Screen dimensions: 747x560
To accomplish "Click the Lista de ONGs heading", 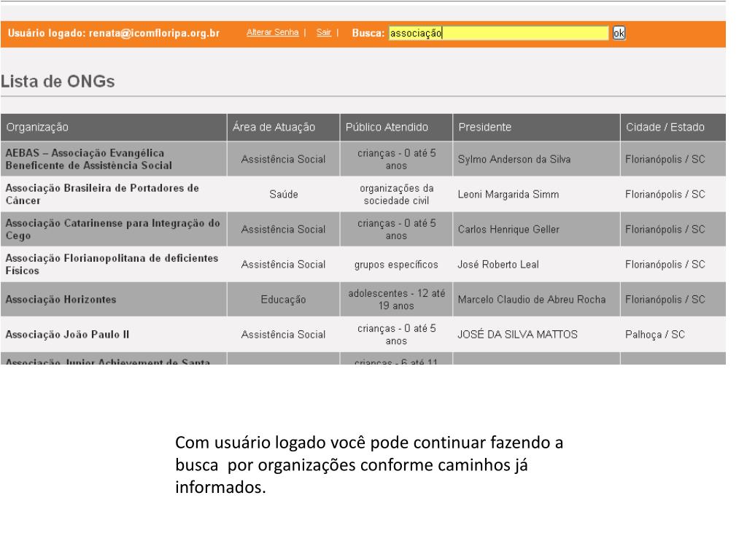I will pos(58,82).
